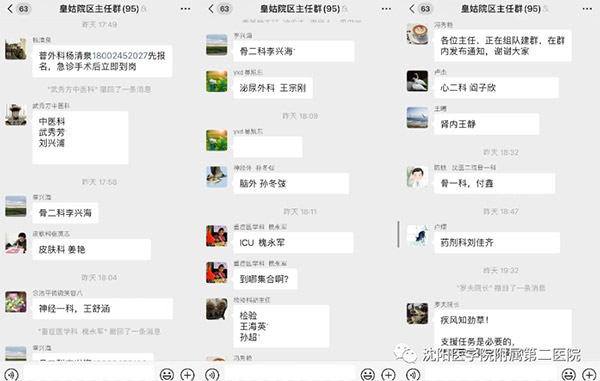Tap message 各位主任，正在组队建群

tap(503, 46)
